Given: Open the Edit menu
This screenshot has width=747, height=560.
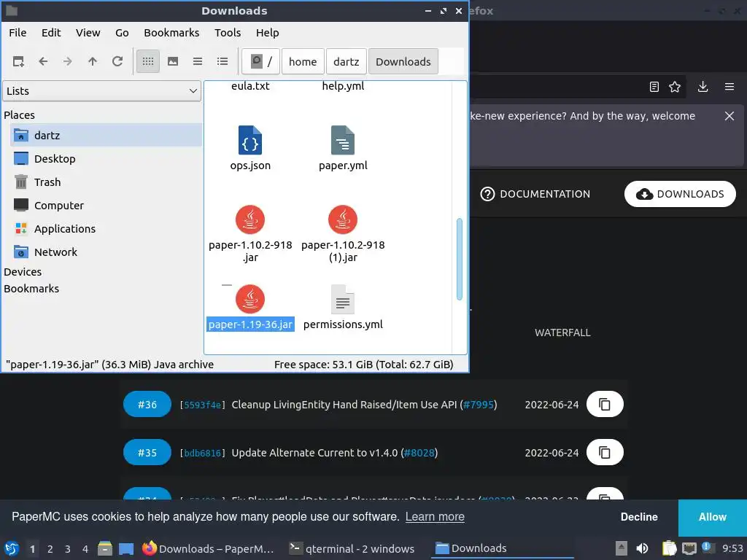Looking at the screenshot, I should [51, 33].
